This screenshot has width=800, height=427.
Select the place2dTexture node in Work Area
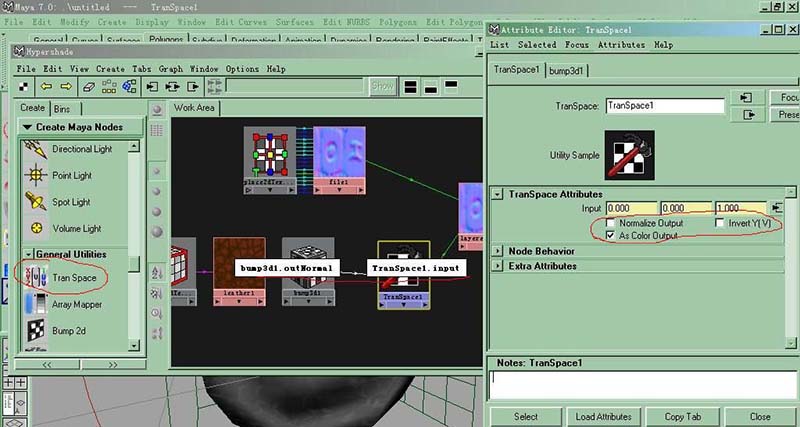click(x=270, y=160)
